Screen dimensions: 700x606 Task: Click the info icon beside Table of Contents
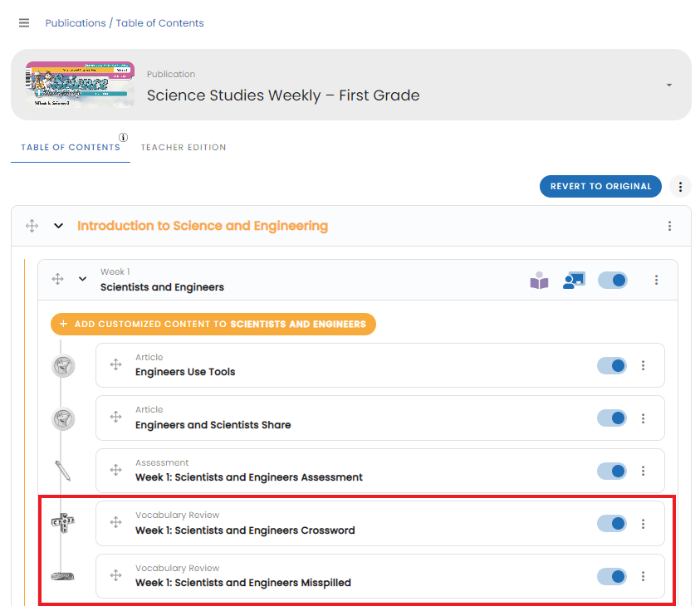(x=123, y=138)
